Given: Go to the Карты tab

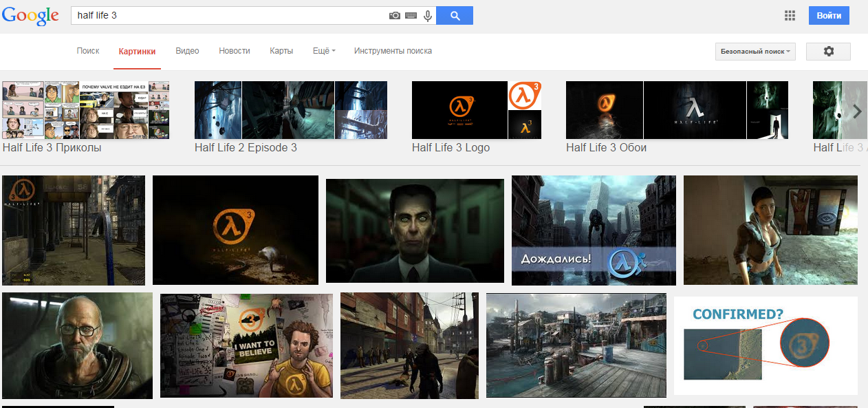Looking at the screenshot, I should pyautogui.click(x=281, y=51).
